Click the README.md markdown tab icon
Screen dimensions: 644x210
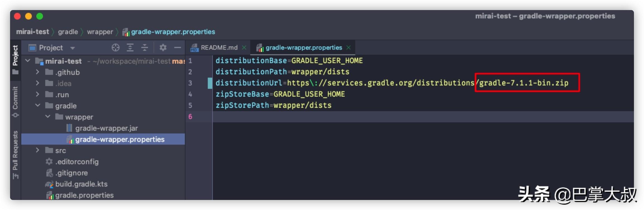click(194, 48)
